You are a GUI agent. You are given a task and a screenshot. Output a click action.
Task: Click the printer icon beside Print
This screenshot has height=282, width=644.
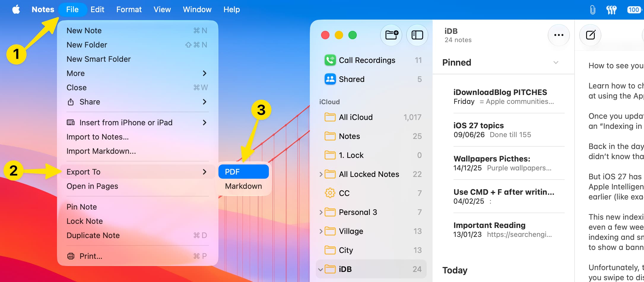71,256
